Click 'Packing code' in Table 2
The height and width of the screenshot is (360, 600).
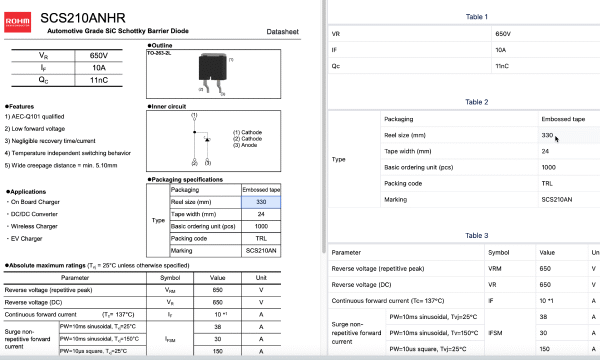click(403, 183)
